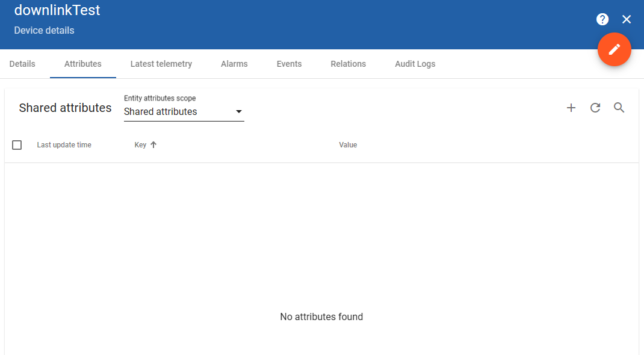Enable the select-all checkbox above Last update time
The image size is (644, 355).
17,144
